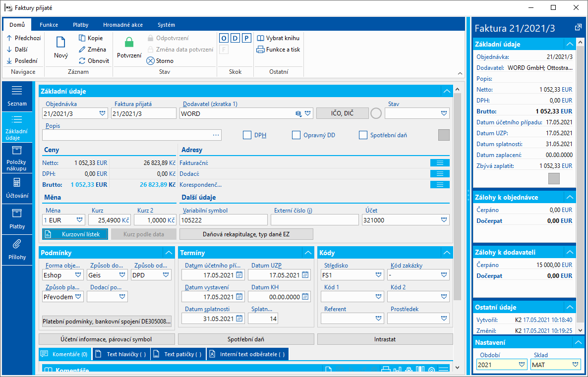This screenshot has height=377, width=588.
Task: Open calendar for Datum splatnosti
Action: click(239, 319)
